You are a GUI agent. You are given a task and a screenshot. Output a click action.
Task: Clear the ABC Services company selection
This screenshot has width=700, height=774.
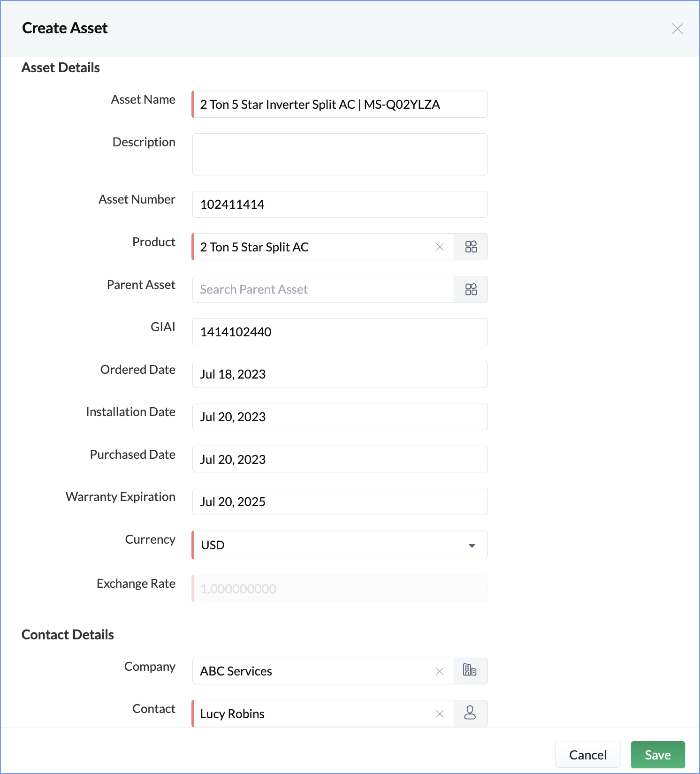point(440,671)
